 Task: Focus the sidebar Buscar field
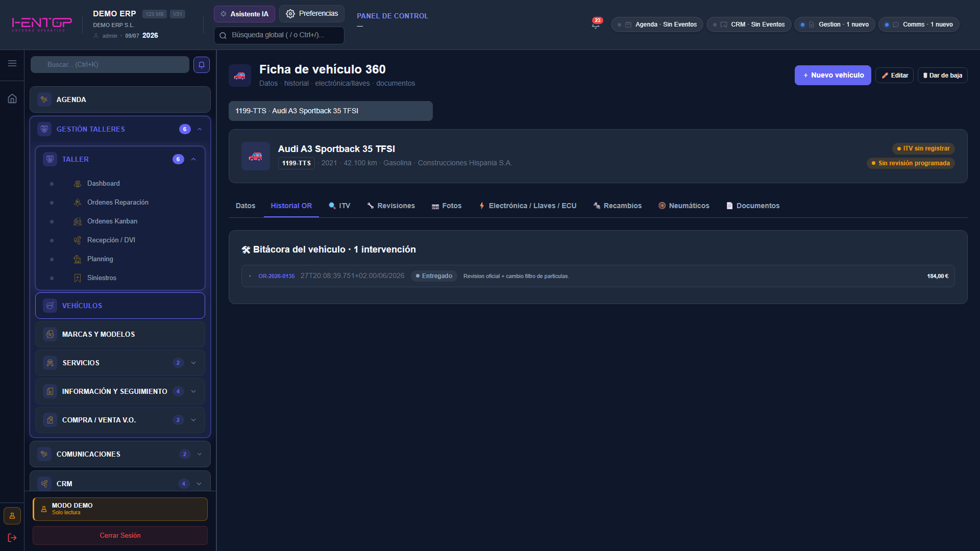click(110, 65)
